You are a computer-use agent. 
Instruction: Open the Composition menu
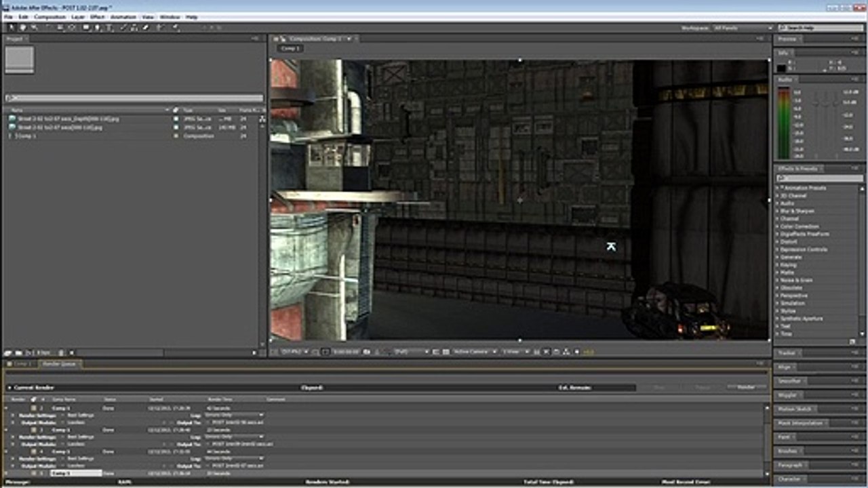click(50, 16)
